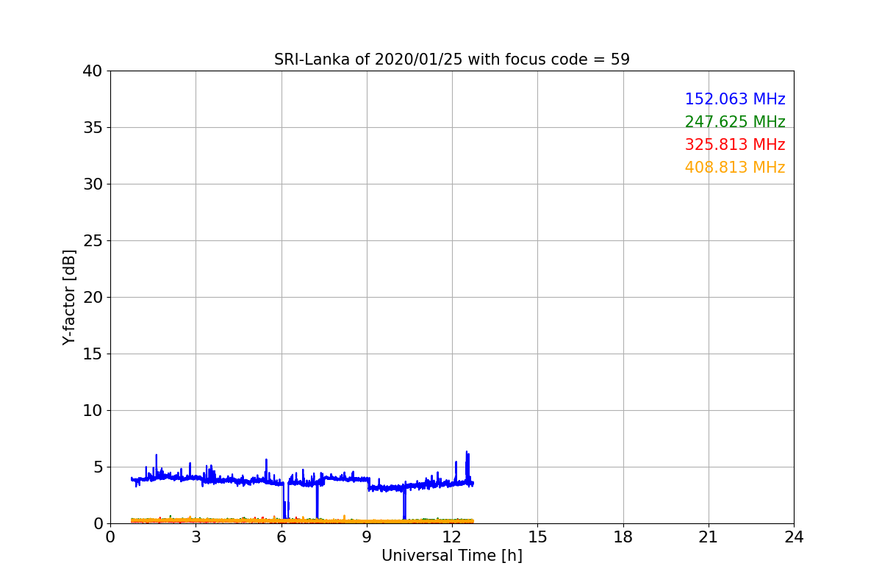The height and width of the screenshot is (588, 882).
Task: Click the 'Universal Time [h]' axis label
Action: (452, 556)
